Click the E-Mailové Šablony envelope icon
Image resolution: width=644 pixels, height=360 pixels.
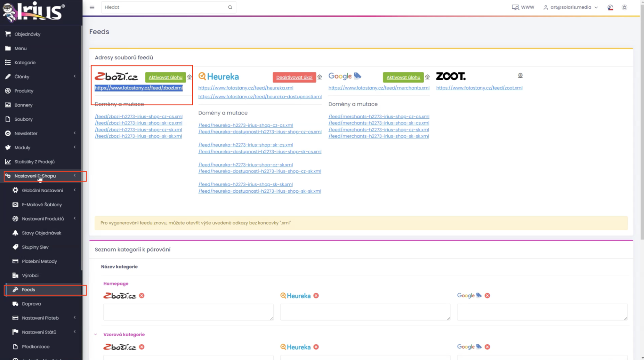(15, 205)
